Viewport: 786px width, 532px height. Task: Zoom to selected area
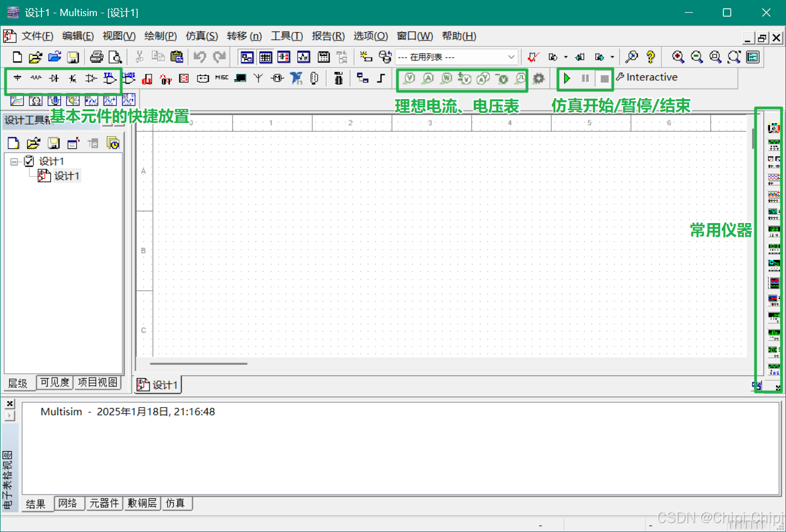[x=715, y=57]
